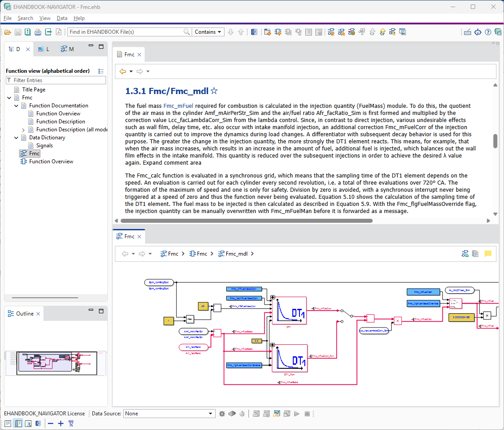Click the back arrow in model pane
The width and height of the screenshot is (504, 430).
pyautogui.click(x=125, y=254)
